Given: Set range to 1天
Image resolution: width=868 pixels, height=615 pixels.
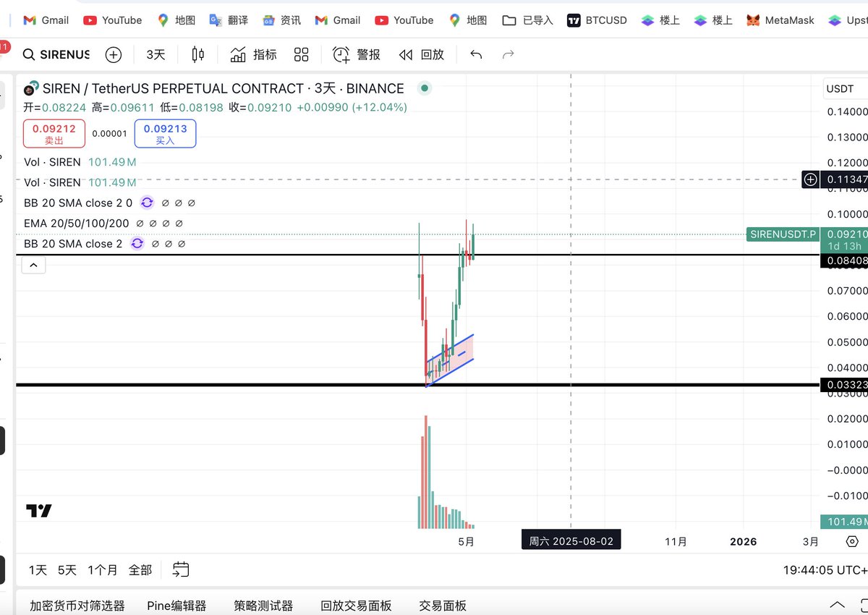Looking at the screenshot, I should [38, 569].
